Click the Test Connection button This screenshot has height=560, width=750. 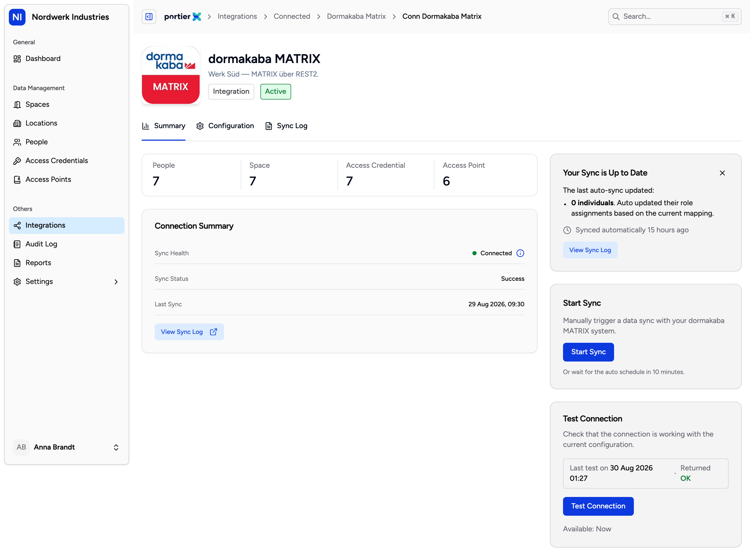pyautogui.click(x=598, y=506)
